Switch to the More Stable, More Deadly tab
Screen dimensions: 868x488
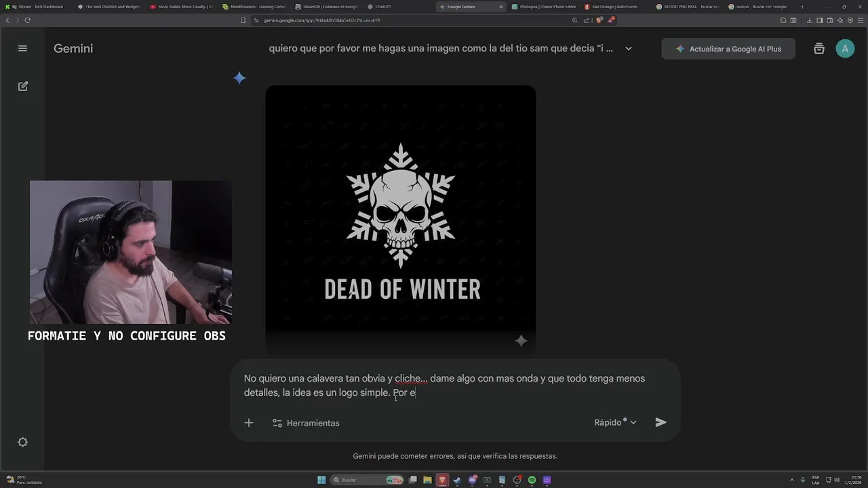tap(181, 7)
